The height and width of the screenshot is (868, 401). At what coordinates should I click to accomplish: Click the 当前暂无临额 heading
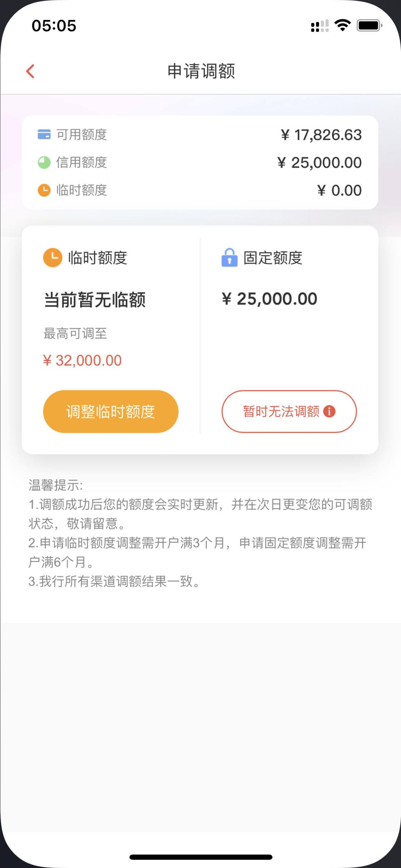(x=94, y=299)
